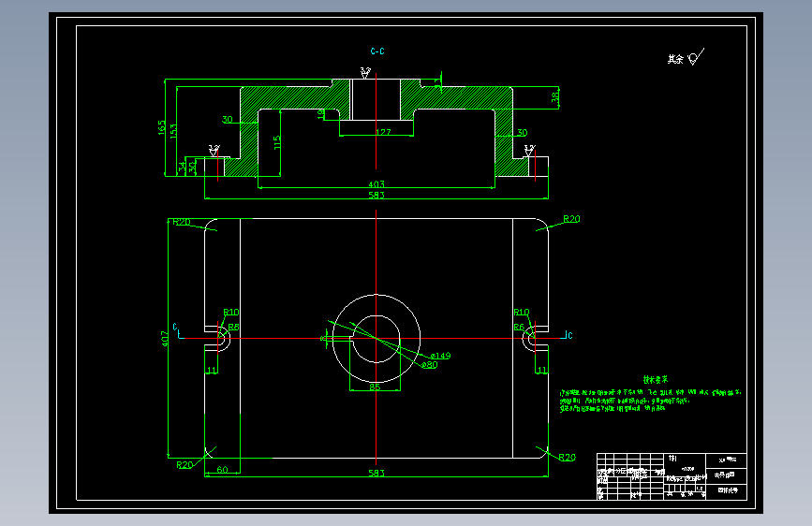Viewport: 812px width, 526px height.
Task: Select the 85 width dimension below circle
Action: [375, 387]
